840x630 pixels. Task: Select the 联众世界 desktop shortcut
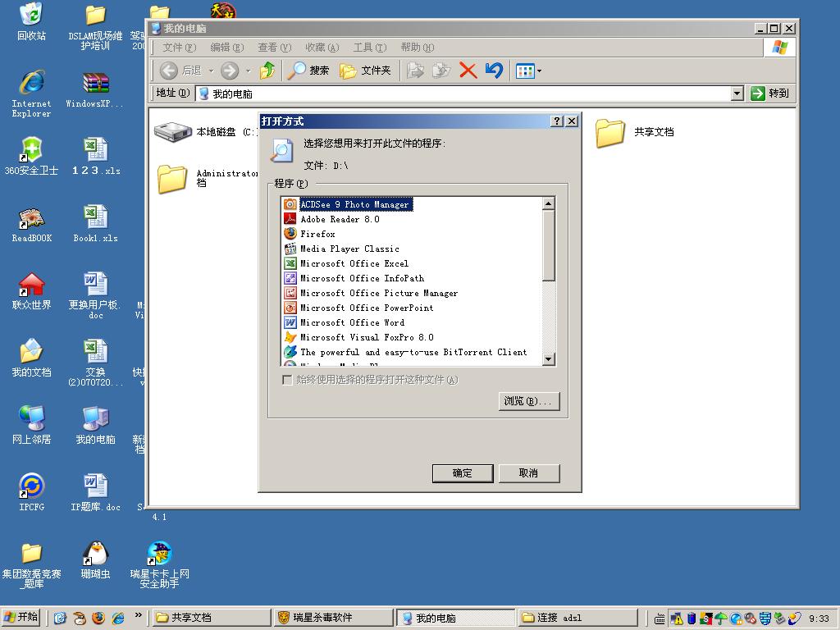point(32,291)
